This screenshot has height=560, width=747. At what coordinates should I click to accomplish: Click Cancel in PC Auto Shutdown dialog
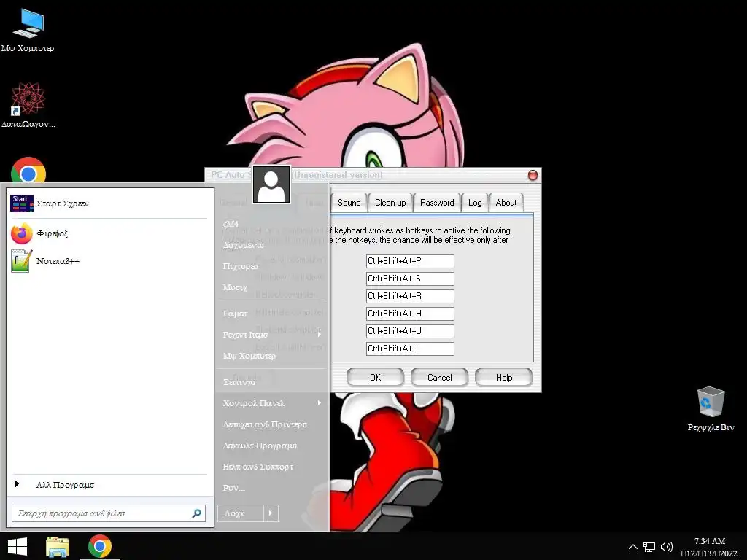click(x=439, y=377)
